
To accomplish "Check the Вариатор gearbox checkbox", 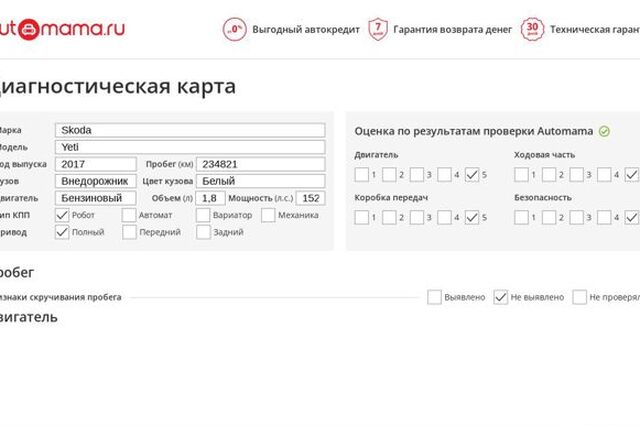I will coord(203,215).
